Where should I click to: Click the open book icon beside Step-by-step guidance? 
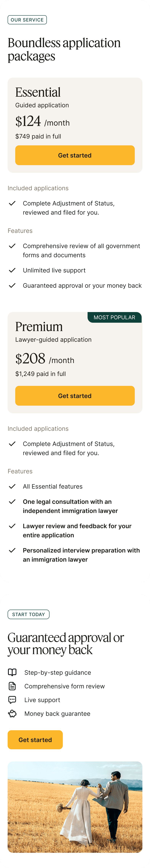[x=12, y=672]
